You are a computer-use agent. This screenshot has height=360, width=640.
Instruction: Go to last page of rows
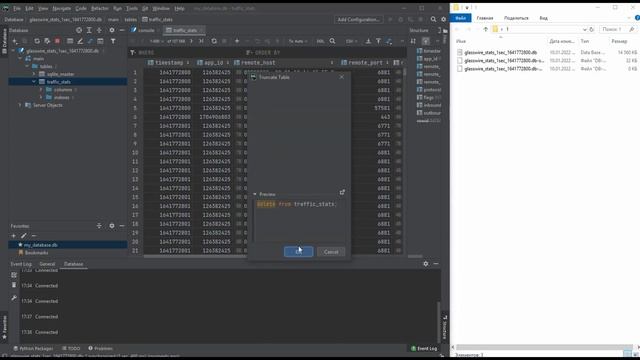tap(201, 41)
